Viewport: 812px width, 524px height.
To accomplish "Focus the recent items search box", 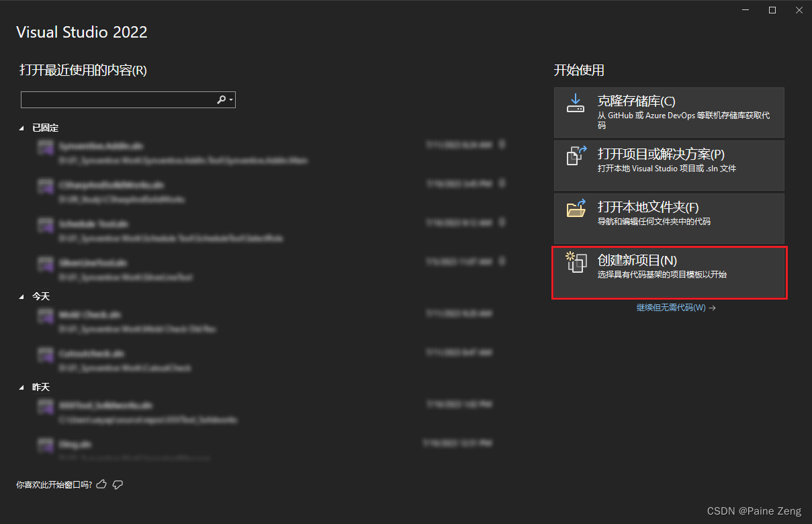I will click(x=128, y=99).
